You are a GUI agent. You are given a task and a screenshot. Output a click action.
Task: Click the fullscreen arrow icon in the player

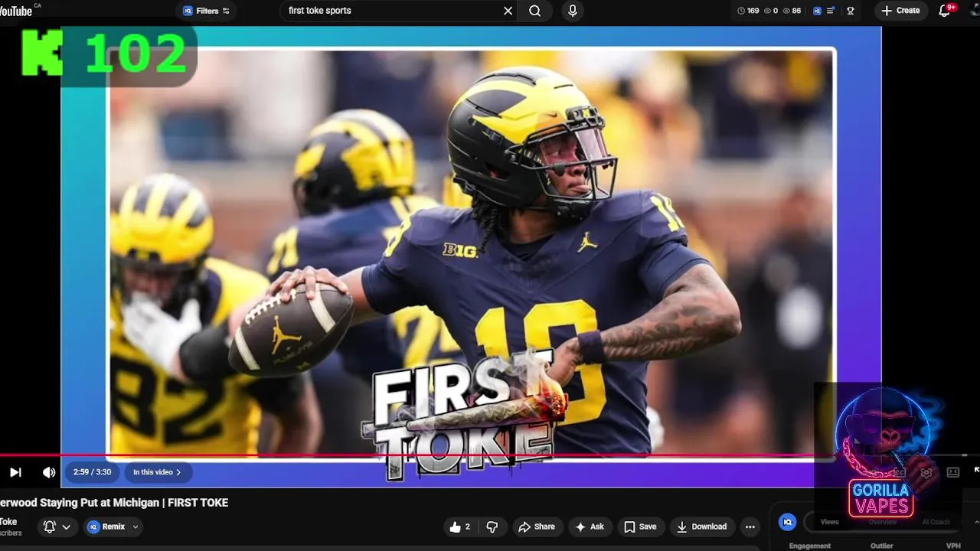coord(976,471)
